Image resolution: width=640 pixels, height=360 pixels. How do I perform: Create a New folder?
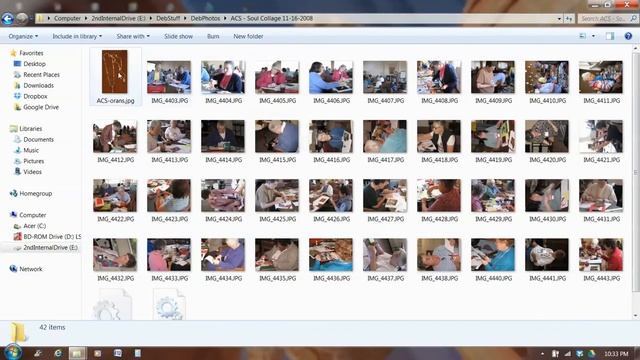248,36
